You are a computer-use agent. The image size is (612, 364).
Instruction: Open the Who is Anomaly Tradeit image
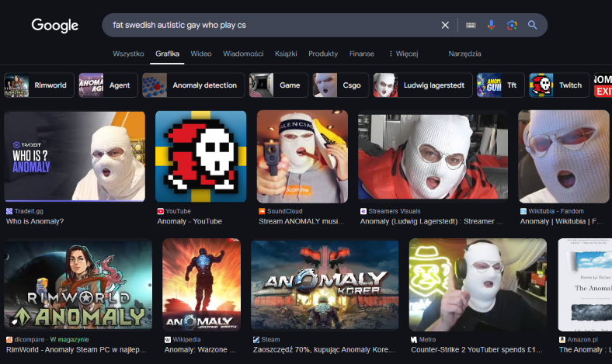tap(75, 157)
